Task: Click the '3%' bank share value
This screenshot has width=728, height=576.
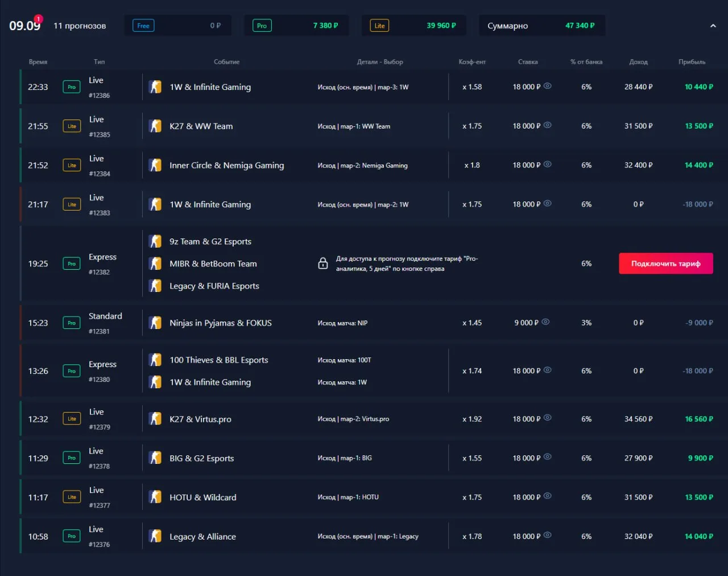Action: [586, 323]
